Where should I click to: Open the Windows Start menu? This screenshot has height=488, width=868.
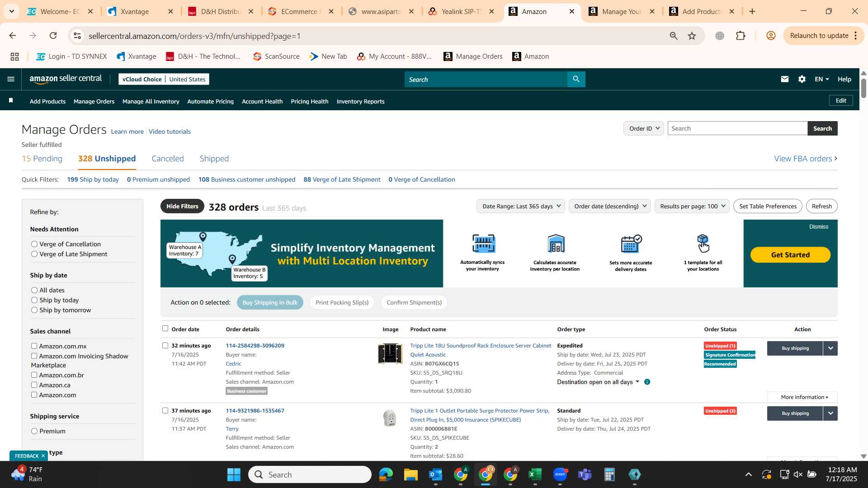(234, 474)
